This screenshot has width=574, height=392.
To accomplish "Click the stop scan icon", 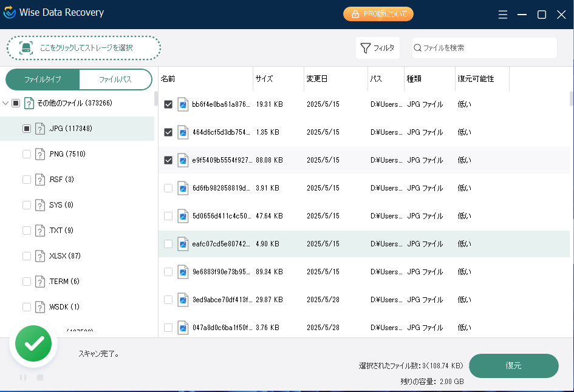I will tap(40, 377).
